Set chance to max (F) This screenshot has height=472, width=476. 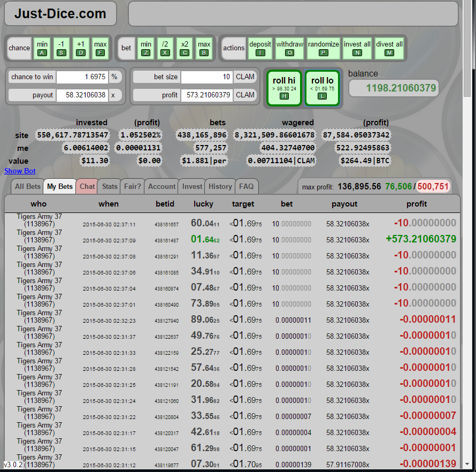(x=100, y=48)
